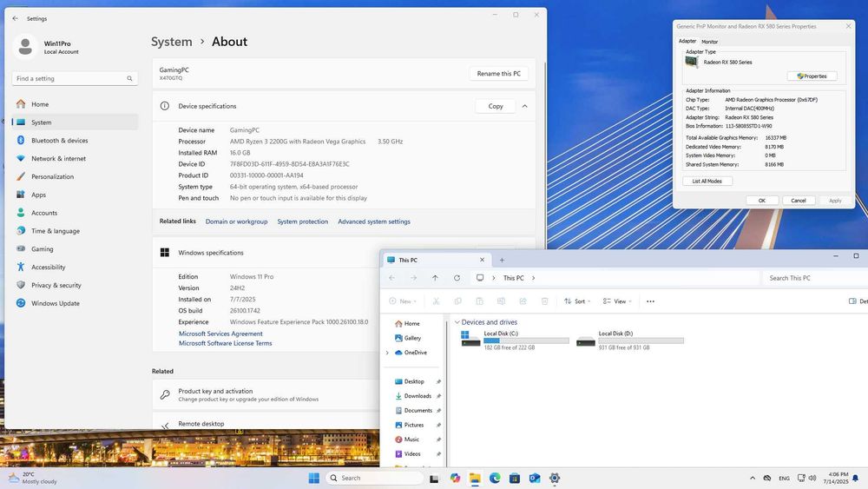The height and width of the screenshot is (489, 868).
Task: Click the Find a setting field
Action: click(74, 79)
